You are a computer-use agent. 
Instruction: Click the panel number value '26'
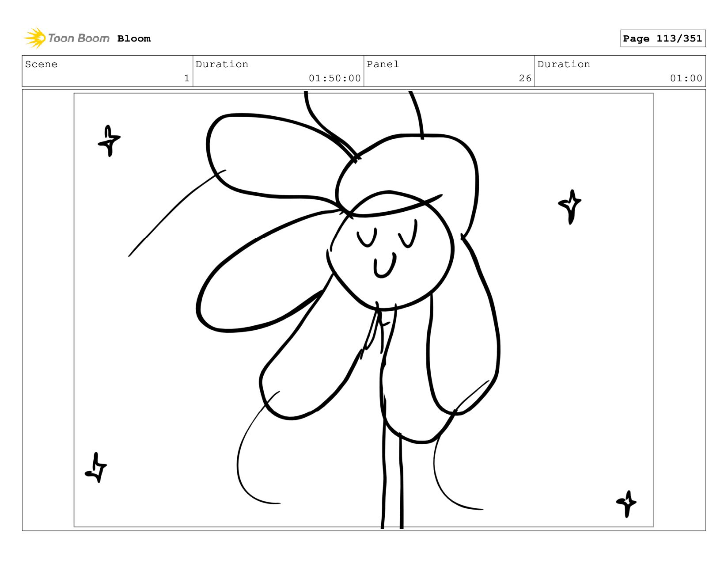[525, 78]
